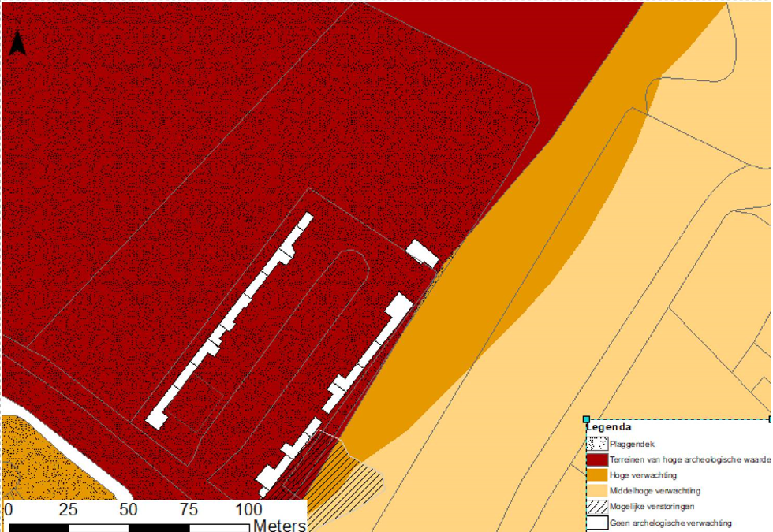Click the legend's top-left selection handle
Screen dimensions: 773x532
click(586, 419)
